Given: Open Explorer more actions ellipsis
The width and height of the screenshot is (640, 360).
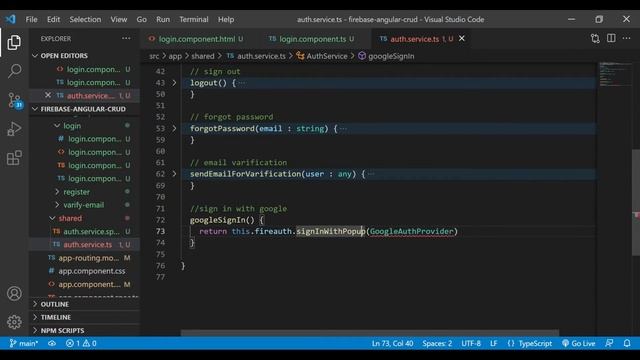Looking at the screenshot, I should (126, 38).
